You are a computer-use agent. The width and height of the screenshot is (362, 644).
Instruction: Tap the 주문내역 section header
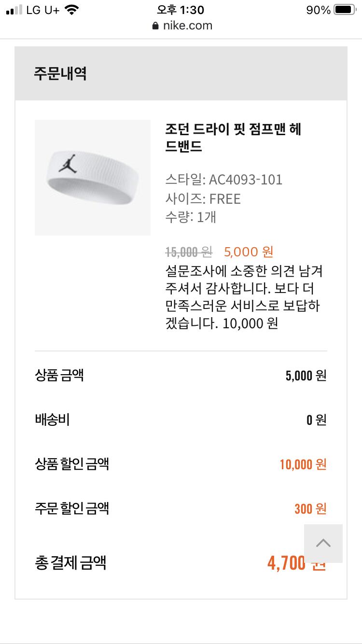pyautogui.click(x=60, y=73)
